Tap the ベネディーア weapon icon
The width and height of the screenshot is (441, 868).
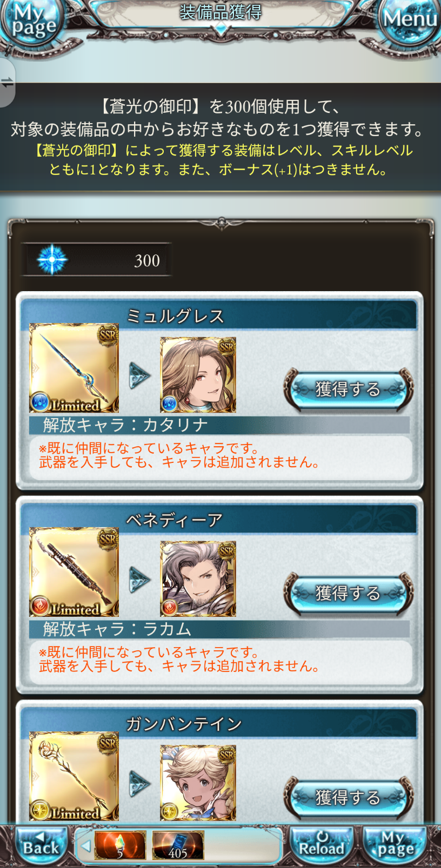pos(73,572)
